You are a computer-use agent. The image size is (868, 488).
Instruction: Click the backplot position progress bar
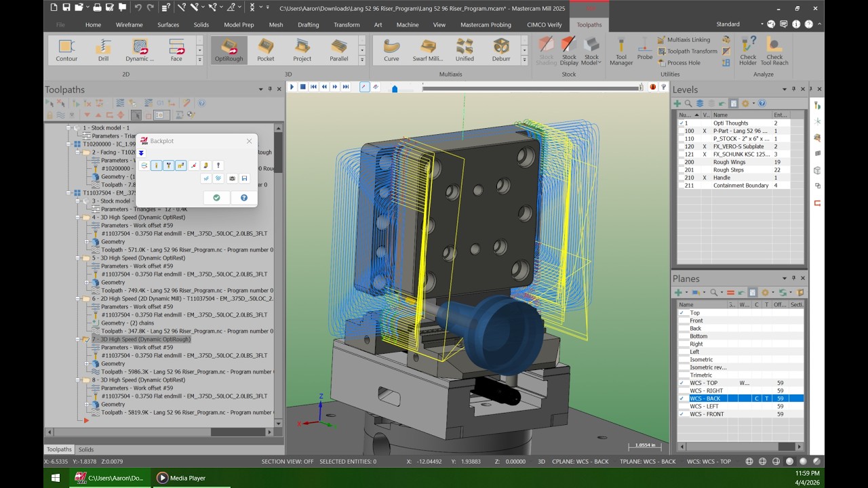pos(532,87)
